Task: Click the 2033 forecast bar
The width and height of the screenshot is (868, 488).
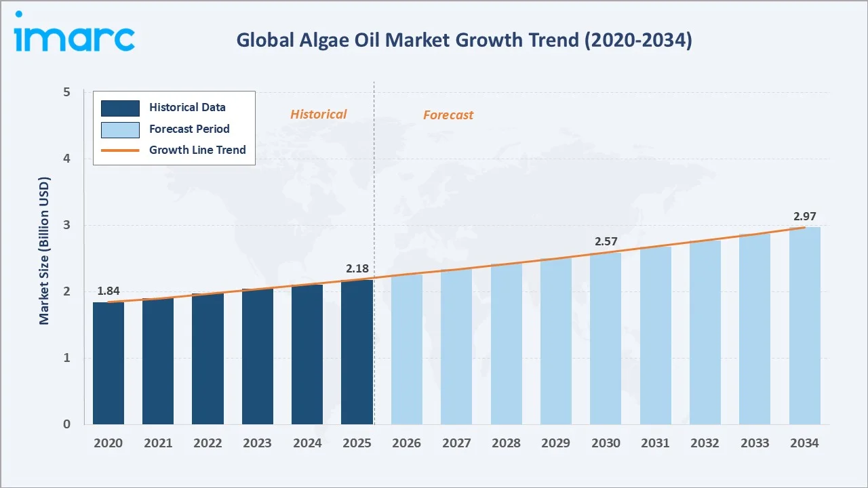Action: coord(755,329)
